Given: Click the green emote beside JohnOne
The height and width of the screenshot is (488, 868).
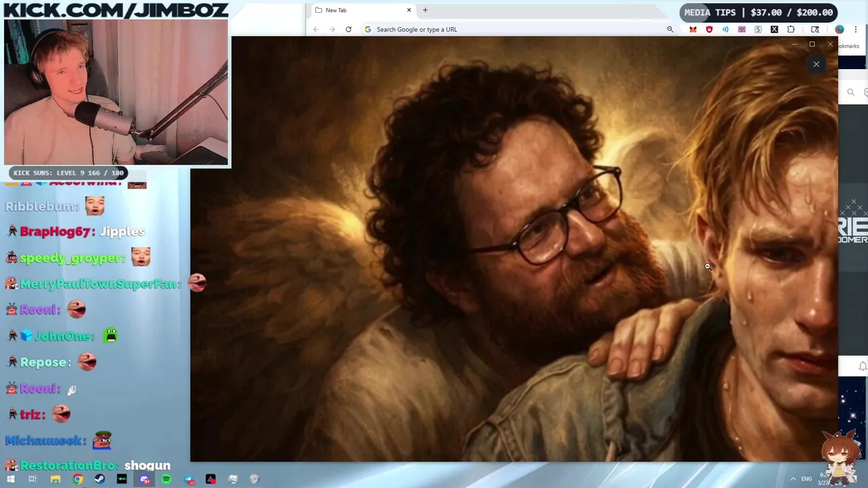Looking at the screenshot, I should pos(111,335).
